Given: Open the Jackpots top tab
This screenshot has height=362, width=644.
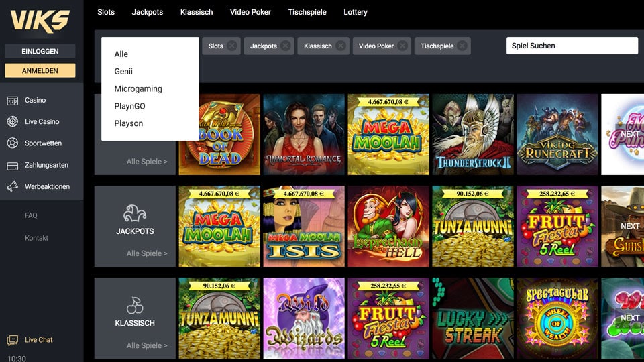Looking at the screenshot, I should click(148, 12).
